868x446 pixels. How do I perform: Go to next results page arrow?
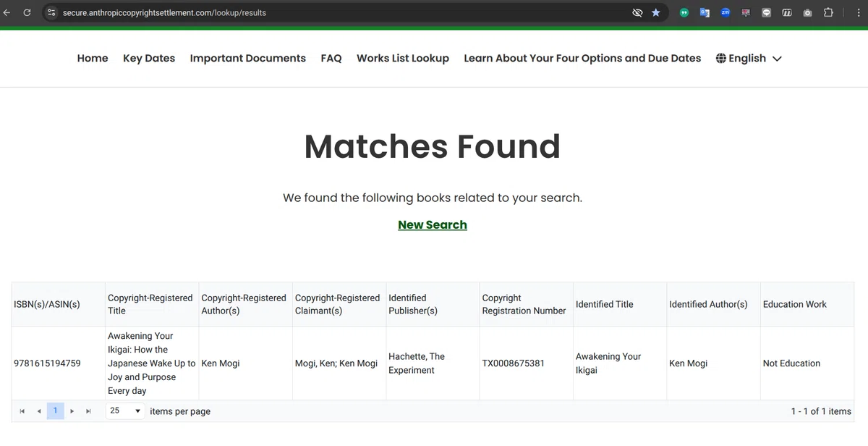72,411
